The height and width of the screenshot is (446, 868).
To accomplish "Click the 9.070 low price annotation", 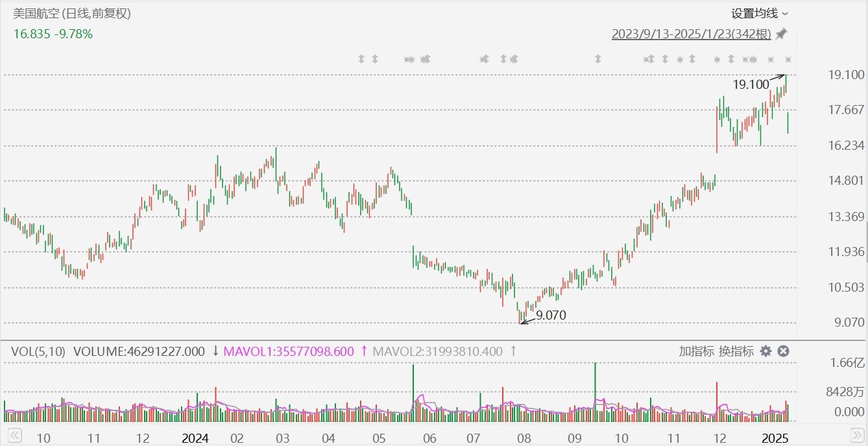I will click(551, 316).
